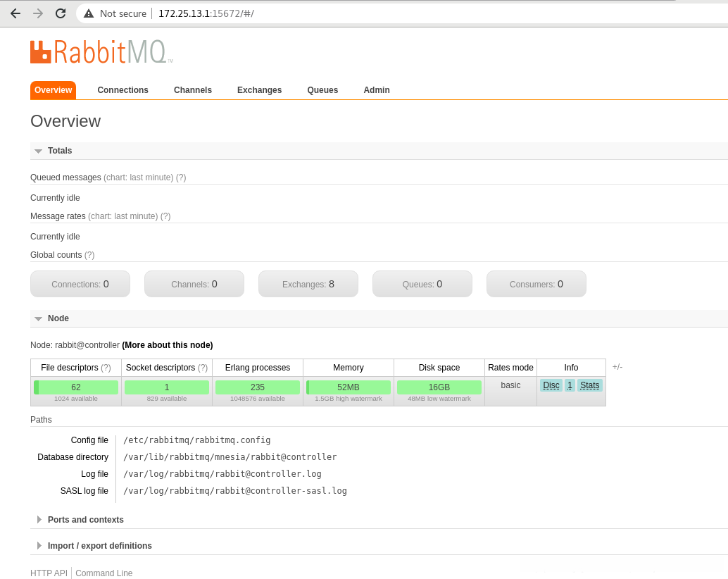This screenshot has width=728, height=579.
Task: Open help (?) for Socket descriptors
Action: point(203,368)
